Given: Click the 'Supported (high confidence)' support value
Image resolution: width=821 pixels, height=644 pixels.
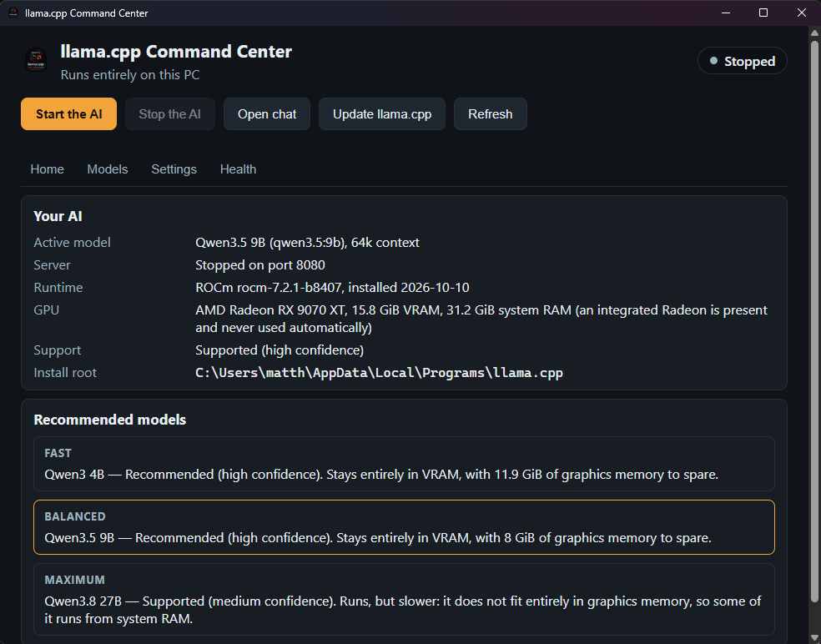Looking at the screenshot, I should [x=280, y=350].
